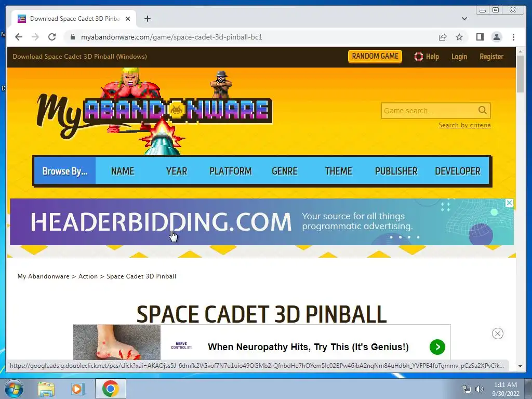Click the My Abandonware logo
Viewport: 532px width, 399px height.
(x=154, y=112)
